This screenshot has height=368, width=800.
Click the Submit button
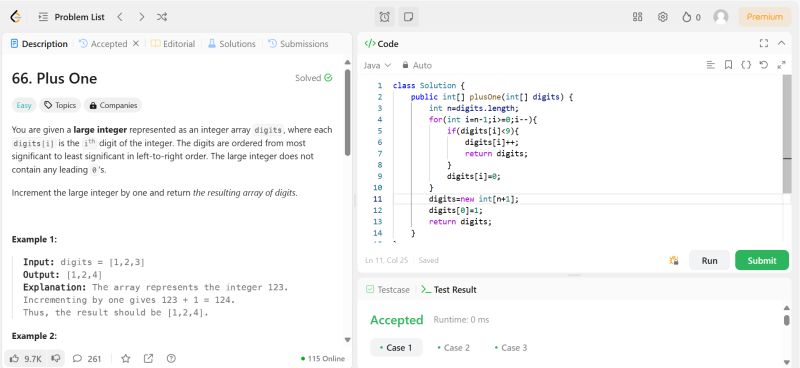click(762, 260)
